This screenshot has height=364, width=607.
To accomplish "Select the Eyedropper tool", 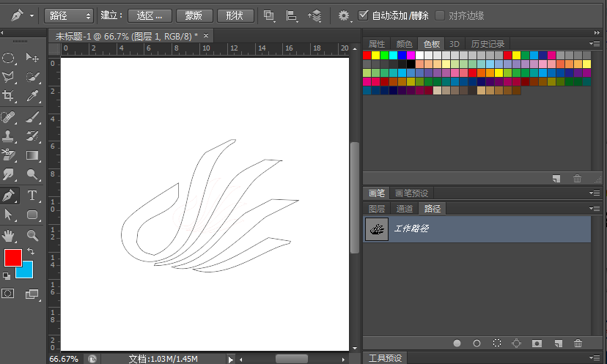I will pyautogui.click(x=33, y=96).
